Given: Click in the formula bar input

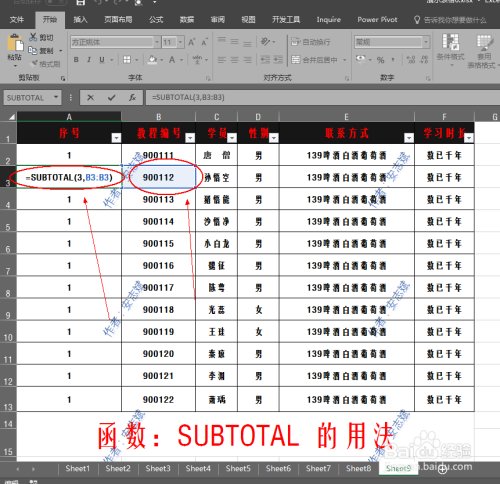Looking at the screenshot, I should pos(322,98).
